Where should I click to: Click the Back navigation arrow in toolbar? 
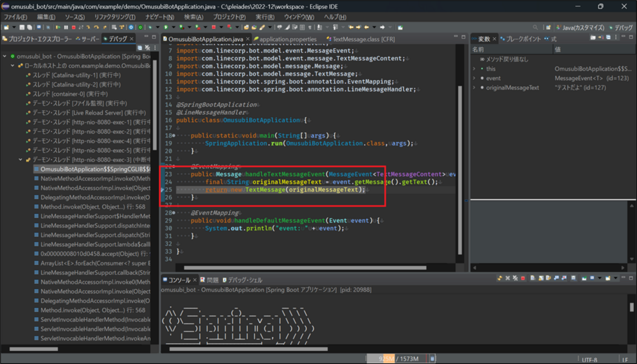point(366,27)
